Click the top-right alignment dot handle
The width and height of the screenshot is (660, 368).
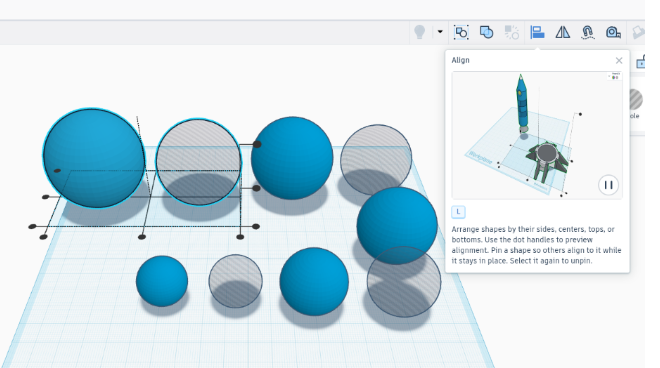(257, 144)
